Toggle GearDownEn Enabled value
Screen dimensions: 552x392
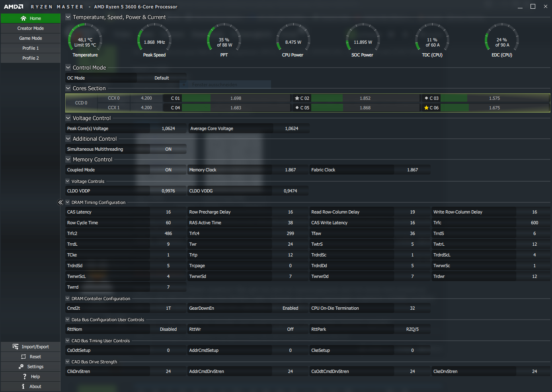(x=291, y=308)
